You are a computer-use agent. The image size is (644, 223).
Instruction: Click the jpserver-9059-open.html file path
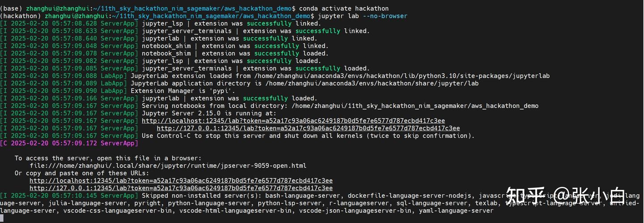coord(168,165)
